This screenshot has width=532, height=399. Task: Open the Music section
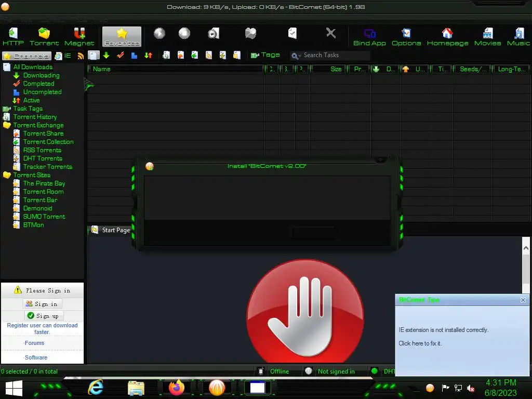(518, 37)
